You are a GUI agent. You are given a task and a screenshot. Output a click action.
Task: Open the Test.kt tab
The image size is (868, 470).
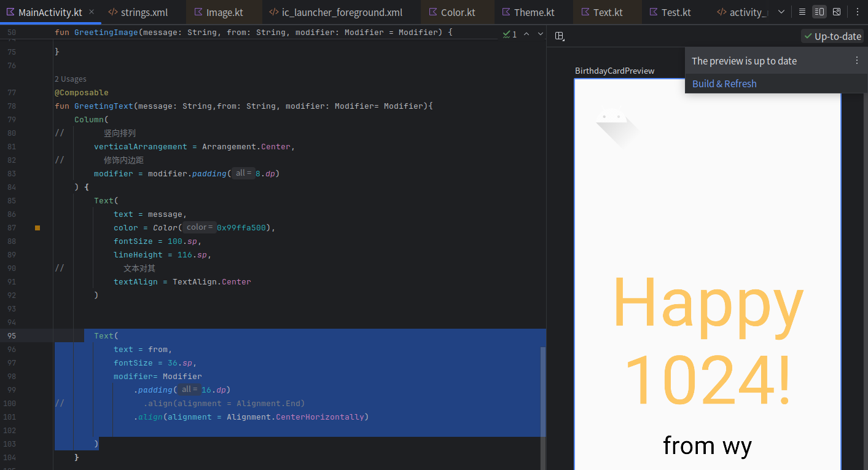676,12
